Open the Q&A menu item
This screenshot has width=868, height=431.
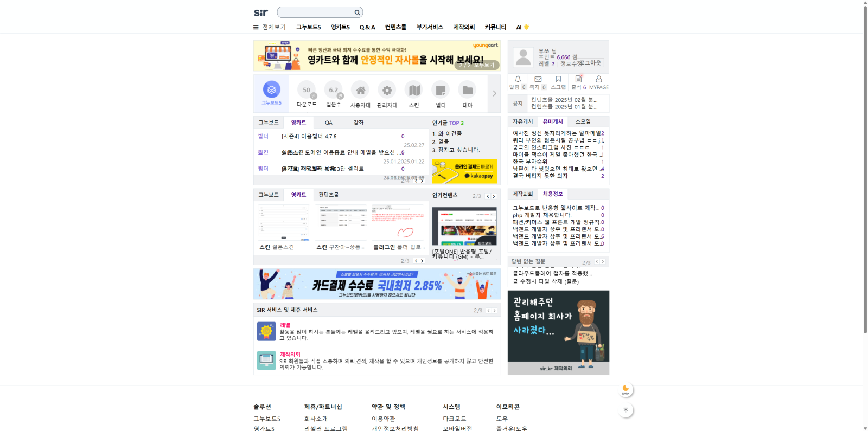[x=367, y=27]
